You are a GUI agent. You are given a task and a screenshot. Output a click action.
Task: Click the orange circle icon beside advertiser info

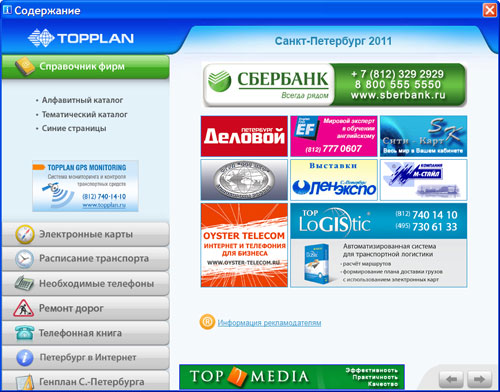(x=207, y=322)
